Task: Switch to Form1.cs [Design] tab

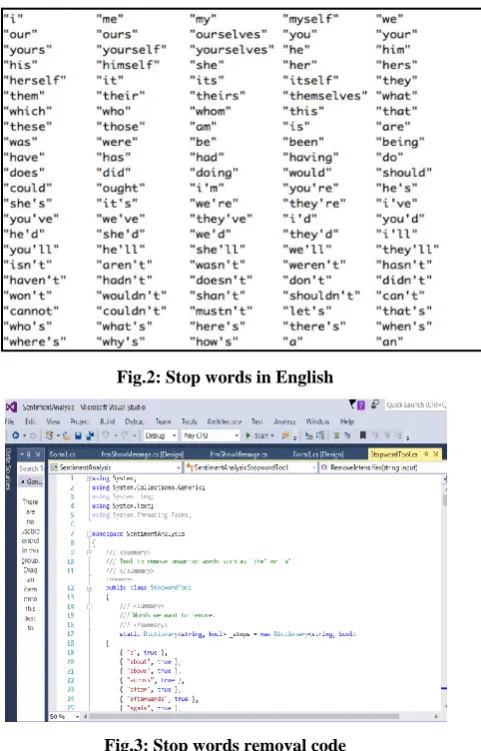Action: click(318, 454)
